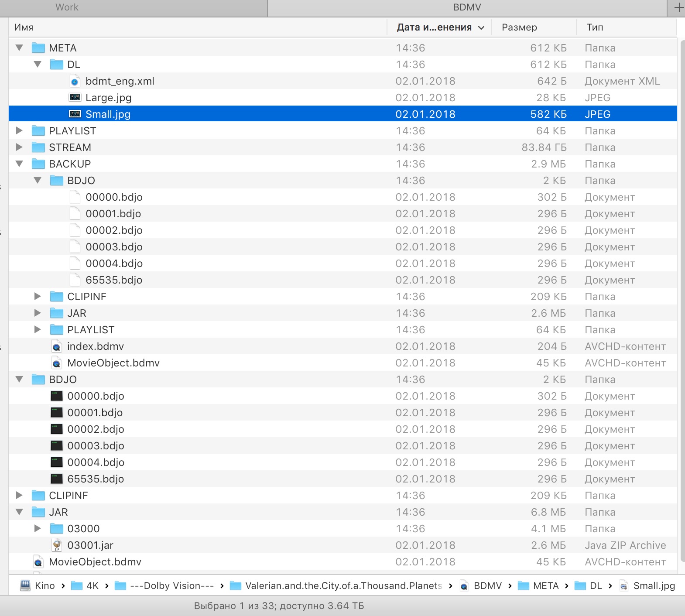Screen dimensions: 685x616
Task: Click the bdmt_eng.xml file icon
Action: tap(75, 82)
